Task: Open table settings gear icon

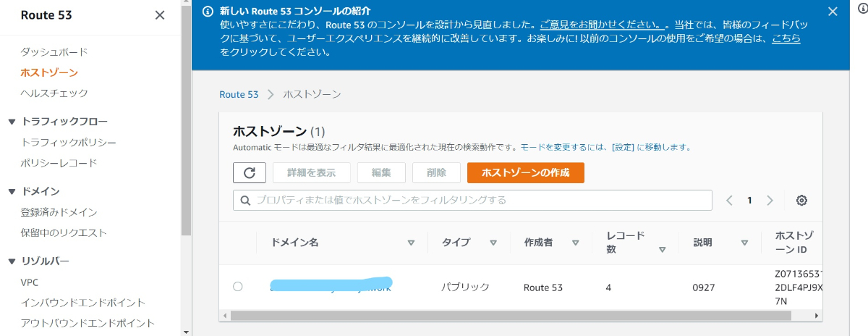Action: [801, 201]
